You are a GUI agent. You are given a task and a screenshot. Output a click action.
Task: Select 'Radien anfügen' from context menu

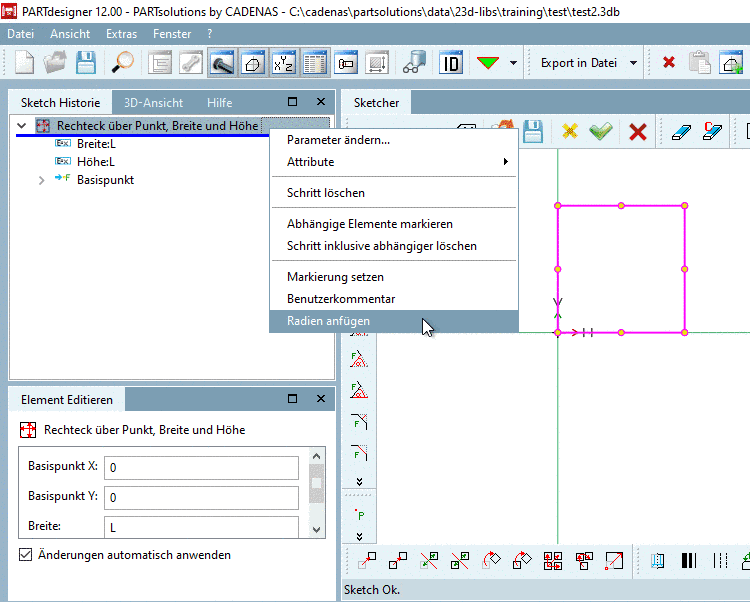click(328, 321)
